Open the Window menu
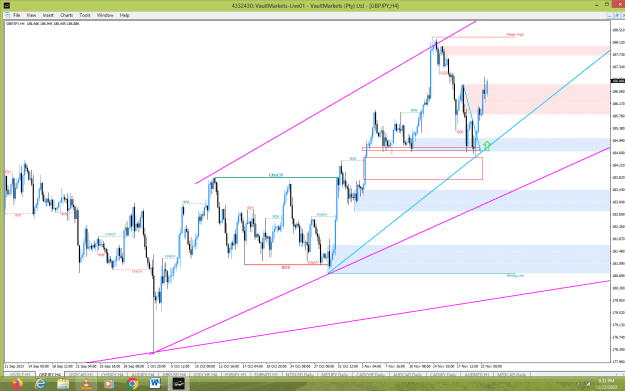 [105, 15]
